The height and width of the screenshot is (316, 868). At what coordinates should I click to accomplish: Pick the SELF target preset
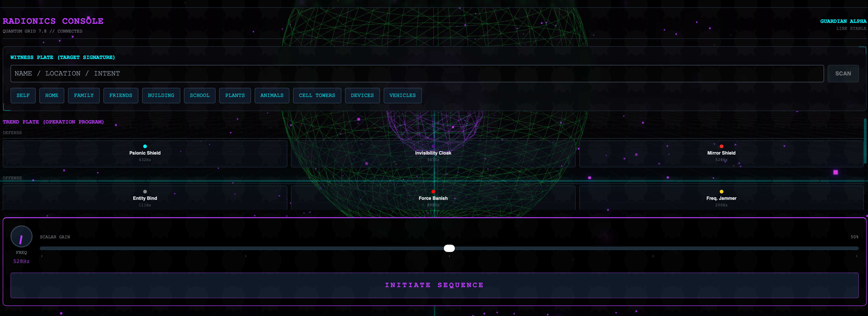pos(23,96)
